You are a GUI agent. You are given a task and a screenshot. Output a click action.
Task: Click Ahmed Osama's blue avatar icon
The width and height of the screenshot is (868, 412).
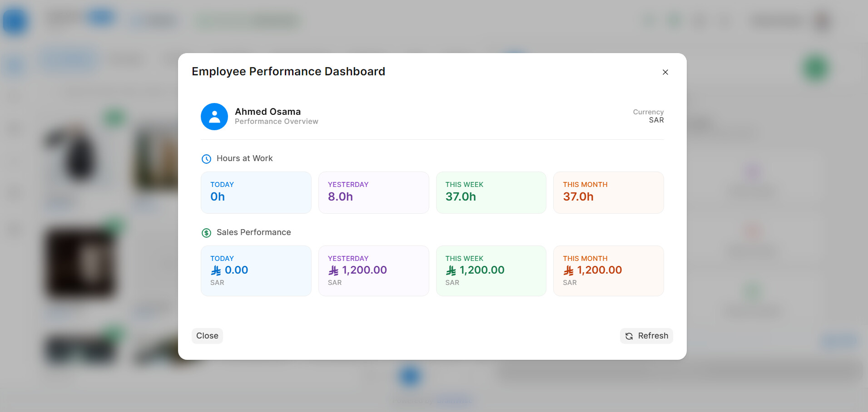(x=214, y=117)
